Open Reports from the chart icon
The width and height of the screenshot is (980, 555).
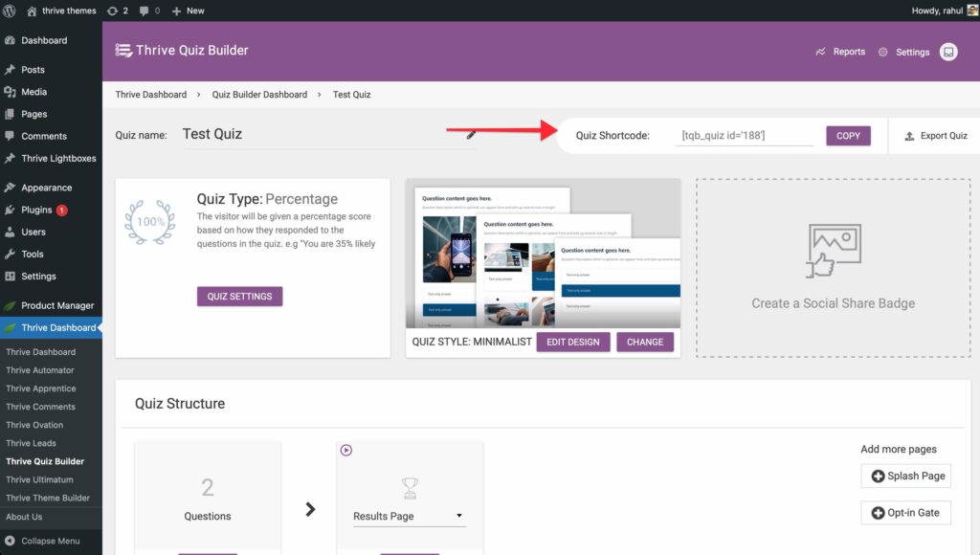coord(820,52)
